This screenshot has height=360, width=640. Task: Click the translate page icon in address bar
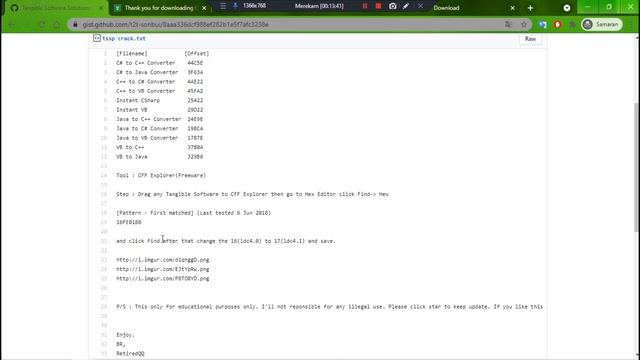pos(508,24)
